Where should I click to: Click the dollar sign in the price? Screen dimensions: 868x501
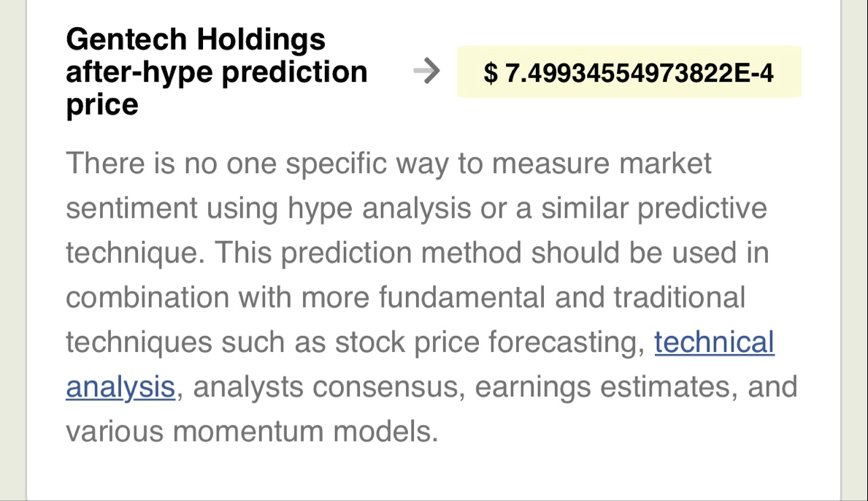coord(491,73)
